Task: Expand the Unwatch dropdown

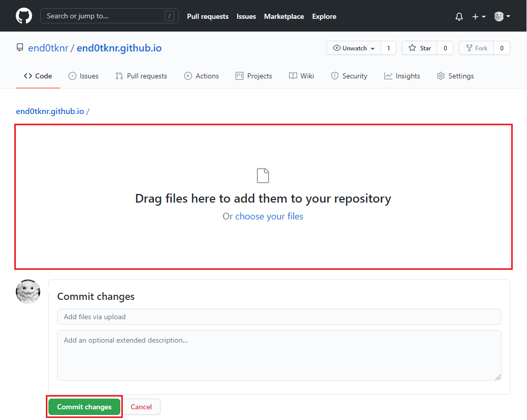Action: click(354, 48)
